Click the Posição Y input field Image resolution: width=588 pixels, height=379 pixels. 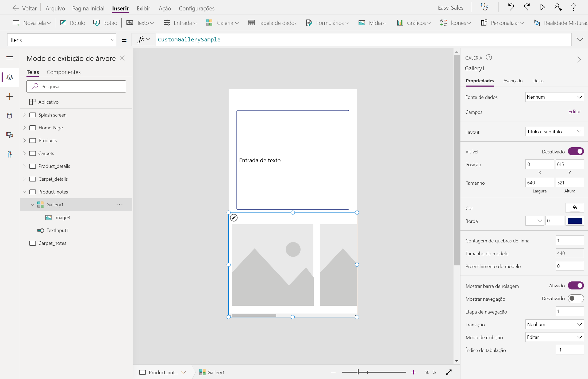pos(570,164)
